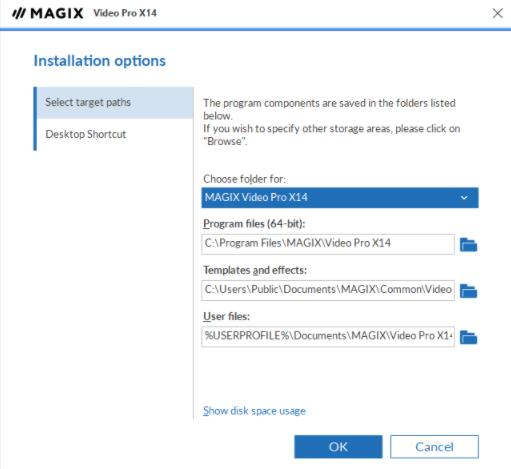Browse folder for User files path
The width and height of the screenshot is (511, 469).
[468, 337]
